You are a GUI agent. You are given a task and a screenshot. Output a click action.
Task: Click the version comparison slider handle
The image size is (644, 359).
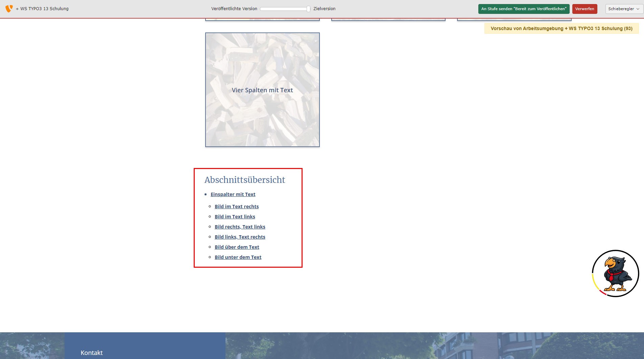tap(308, 9)
